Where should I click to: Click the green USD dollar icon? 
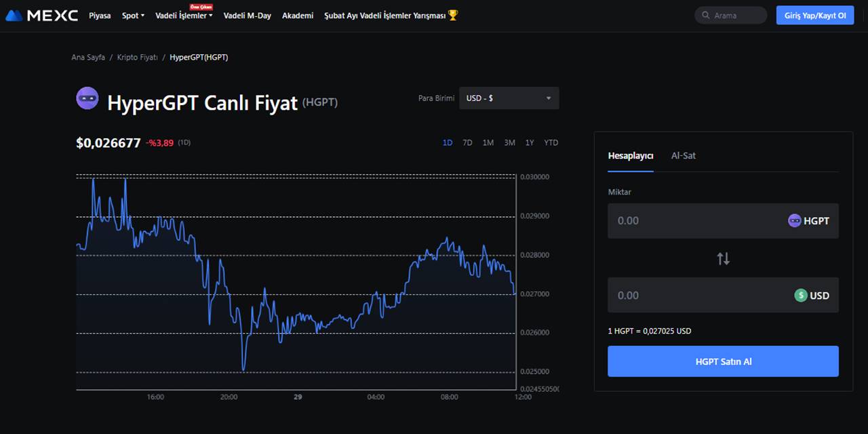(x=801, y=295)
